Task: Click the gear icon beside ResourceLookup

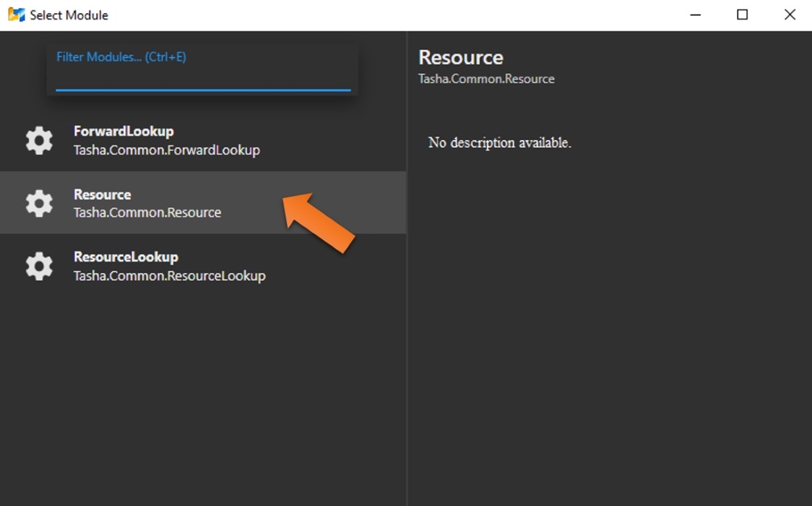Action: 38,266
